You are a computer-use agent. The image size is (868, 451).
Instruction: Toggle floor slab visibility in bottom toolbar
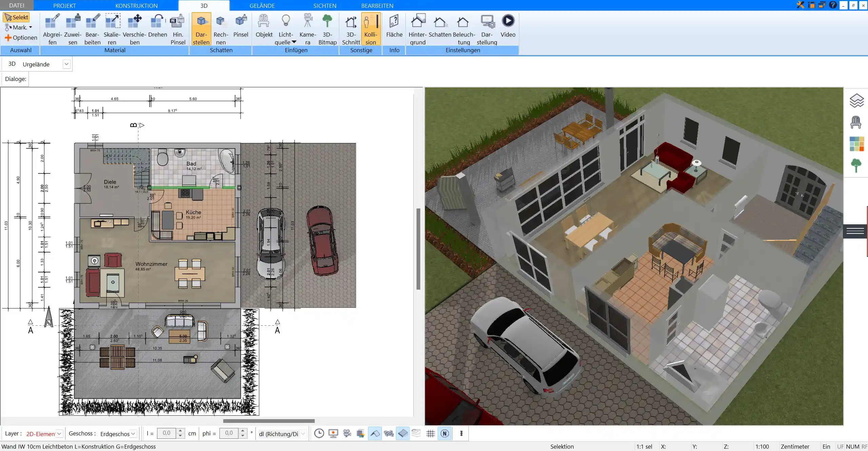[403, 433]
